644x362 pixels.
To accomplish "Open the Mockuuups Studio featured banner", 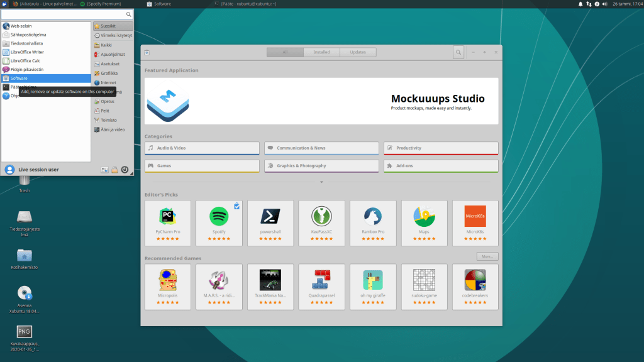I will coord(321,101).
